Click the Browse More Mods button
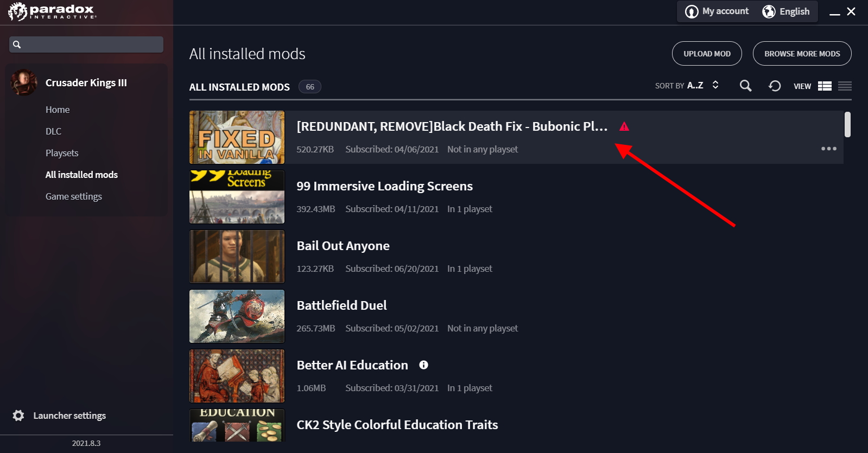This screenshot has width=868, height=453. coord(802,54)
